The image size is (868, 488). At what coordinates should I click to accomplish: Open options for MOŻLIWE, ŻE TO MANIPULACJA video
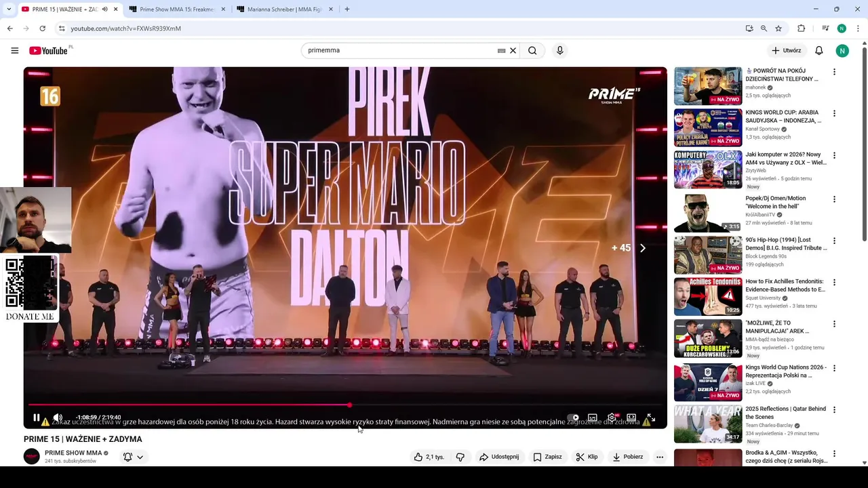[x=834, y=324]
